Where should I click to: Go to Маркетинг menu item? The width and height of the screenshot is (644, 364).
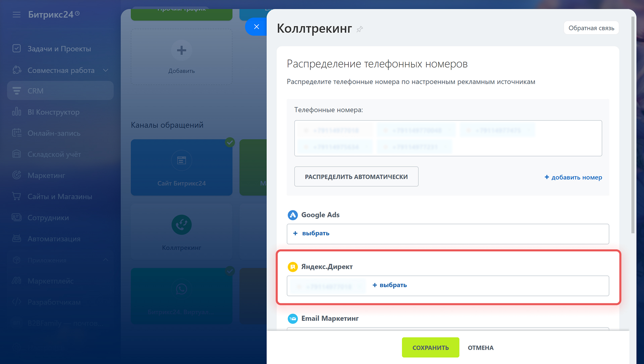tap(46, 175)
